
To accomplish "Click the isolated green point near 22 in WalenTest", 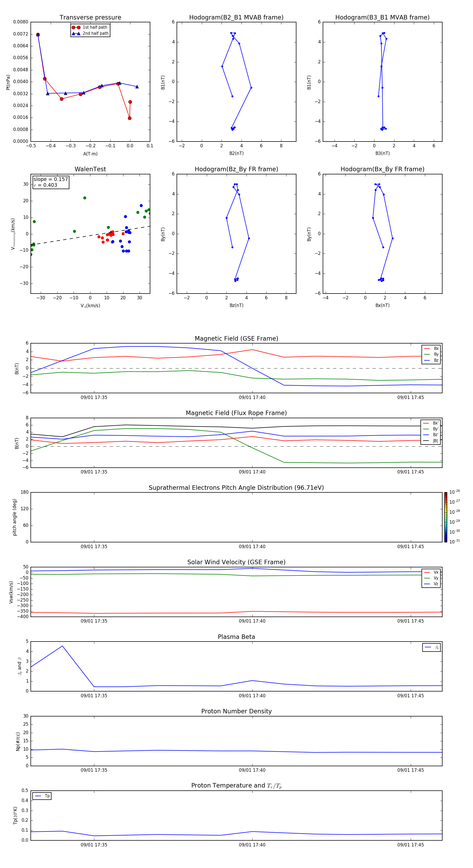I will point(85,198).
